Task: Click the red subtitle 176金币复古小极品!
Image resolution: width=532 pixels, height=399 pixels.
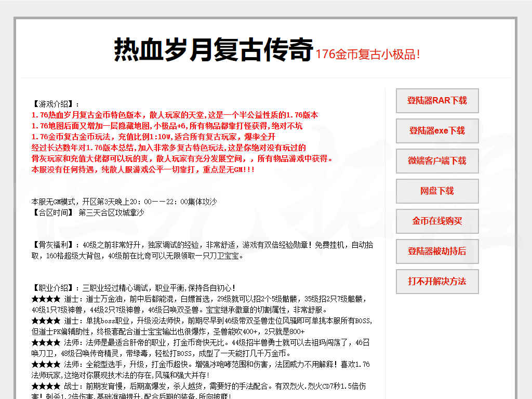Action: pos(368,55)
